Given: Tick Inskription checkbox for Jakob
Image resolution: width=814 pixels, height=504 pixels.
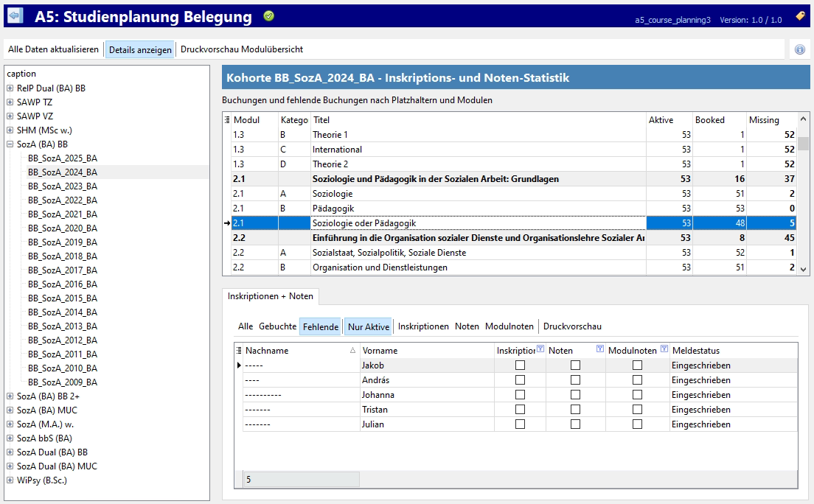Looking at the screenshot, I should 521,365.
